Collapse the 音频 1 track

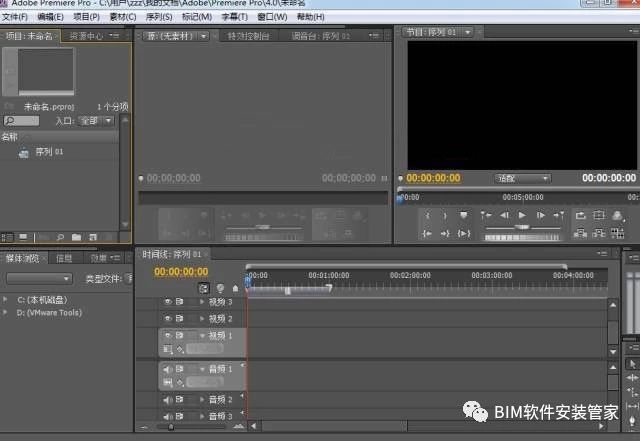[x=202, y=369]
